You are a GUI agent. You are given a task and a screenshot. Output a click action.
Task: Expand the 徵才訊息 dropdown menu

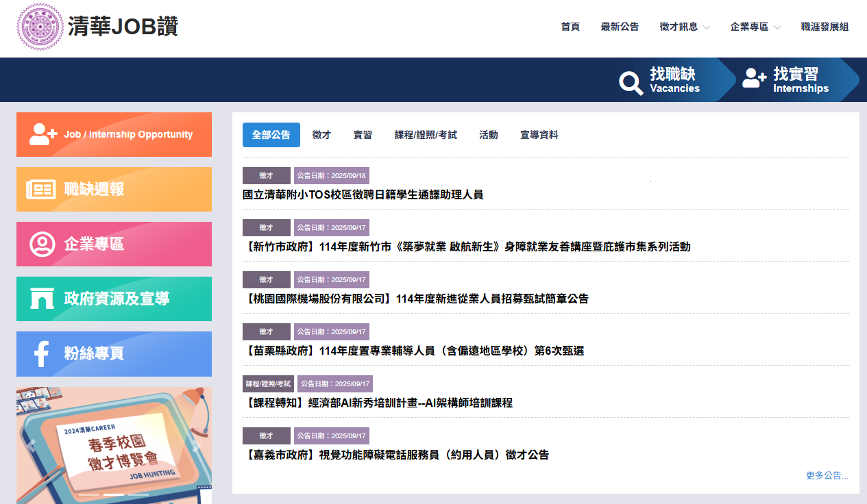684,27
